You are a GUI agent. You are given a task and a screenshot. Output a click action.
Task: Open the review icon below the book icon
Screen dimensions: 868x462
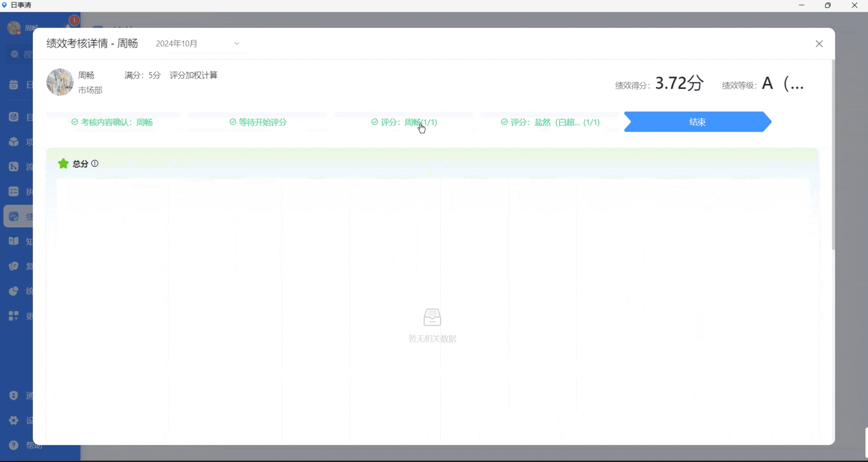(x=14, y=266)
